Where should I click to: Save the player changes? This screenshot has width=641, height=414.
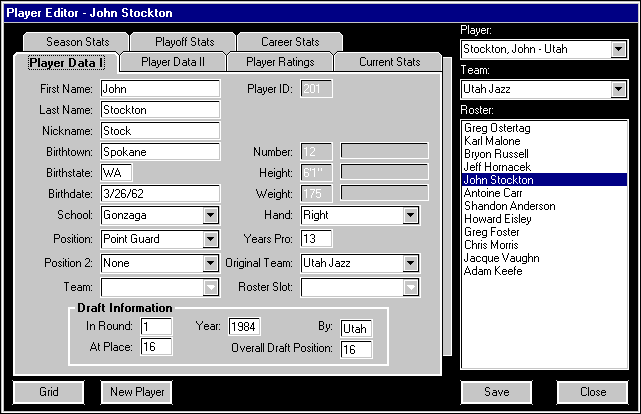pos(496,392)
